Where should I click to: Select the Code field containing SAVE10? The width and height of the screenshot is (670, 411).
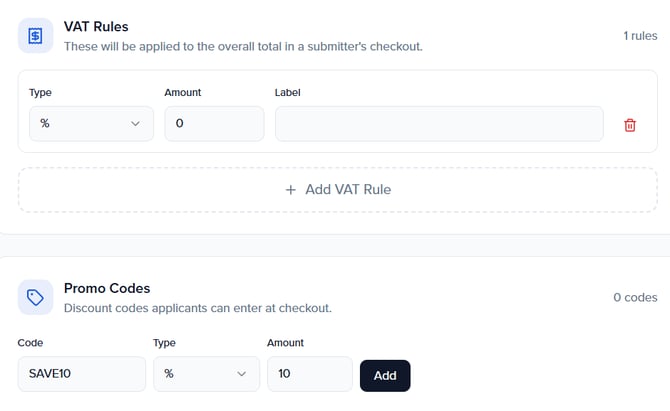82,374
